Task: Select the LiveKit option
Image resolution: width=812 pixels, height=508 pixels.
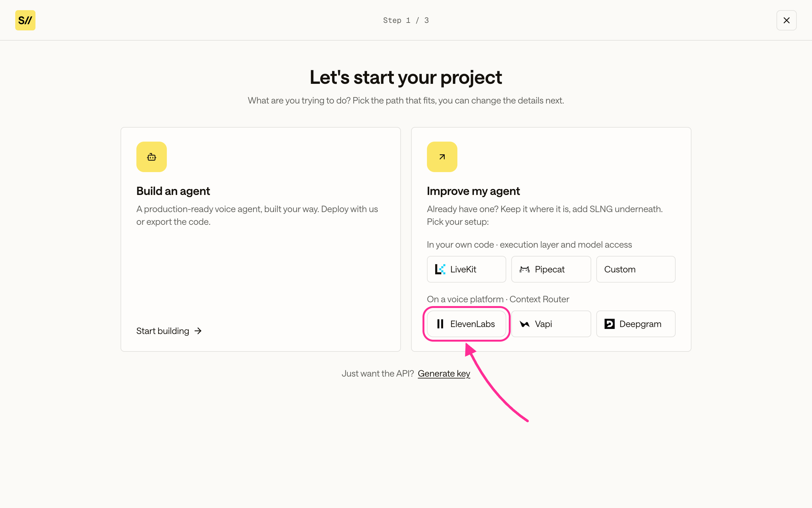Action: [x=466, y=269]
